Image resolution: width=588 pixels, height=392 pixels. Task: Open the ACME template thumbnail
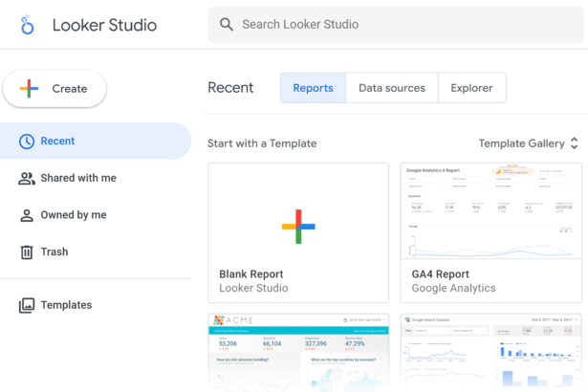(x=298, y=352)
